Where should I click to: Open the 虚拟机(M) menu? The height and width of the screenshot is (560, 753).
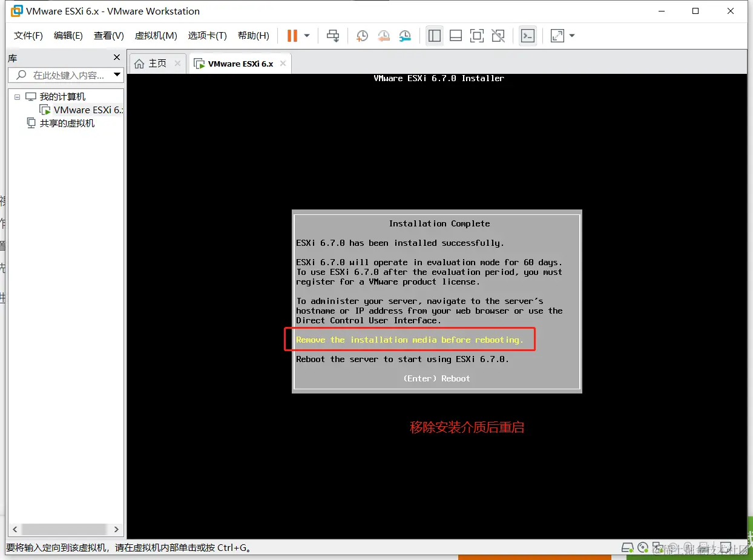click(x=156, y=35)
